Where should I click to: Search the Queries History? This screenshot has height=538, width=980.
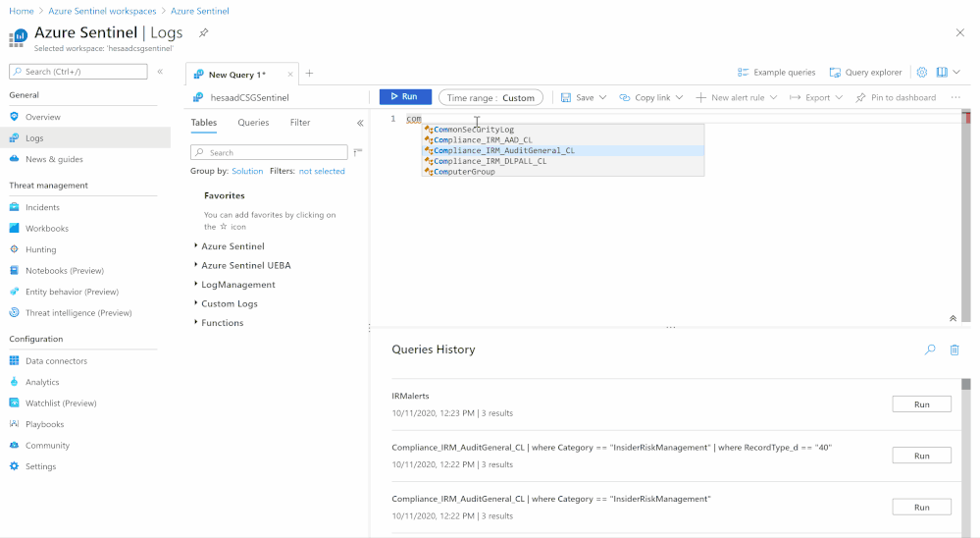(x=930, y=350)
